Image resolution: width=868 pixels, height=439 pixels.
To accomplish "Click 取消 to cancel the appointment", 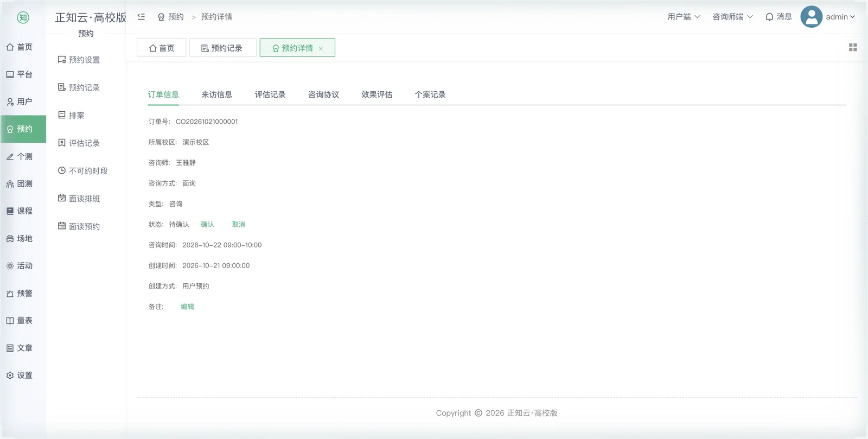I will point(239,225).
